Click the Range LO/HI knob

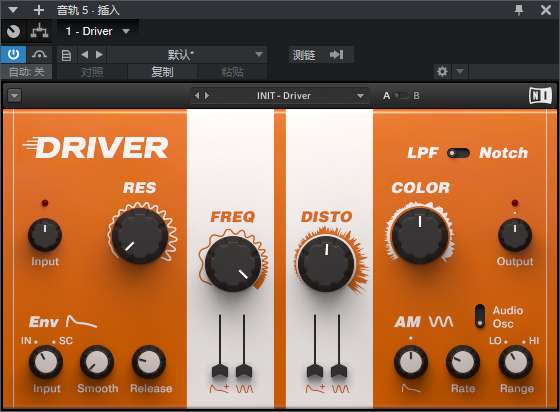(x=516, y=362)
